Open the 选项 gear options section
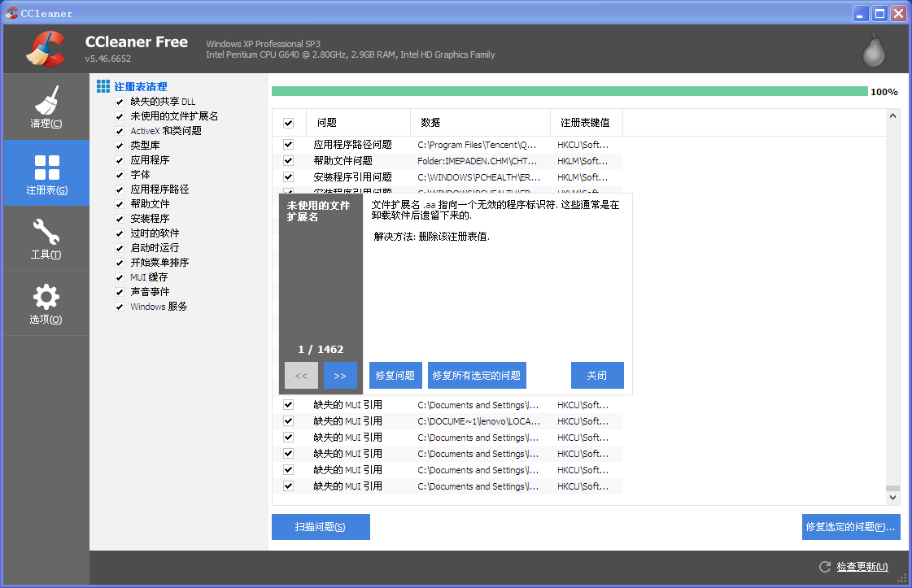The height and width of the screenshot is (588, 912). (46, 303)
